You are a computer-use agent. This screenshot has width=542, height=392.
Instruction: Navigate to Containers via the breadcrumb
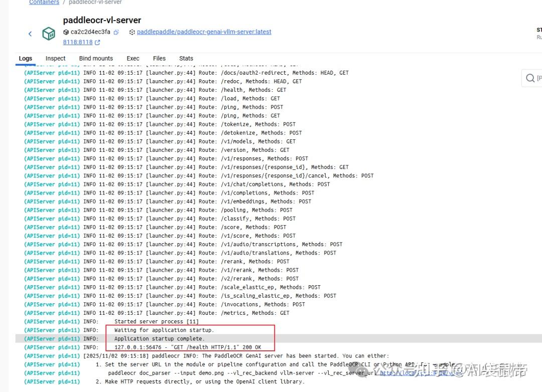coord(44,2)
